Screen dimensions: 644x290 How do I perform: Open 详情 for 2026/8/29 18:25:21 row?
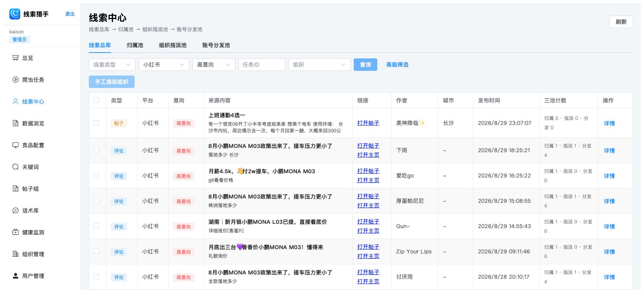[609, 151]
